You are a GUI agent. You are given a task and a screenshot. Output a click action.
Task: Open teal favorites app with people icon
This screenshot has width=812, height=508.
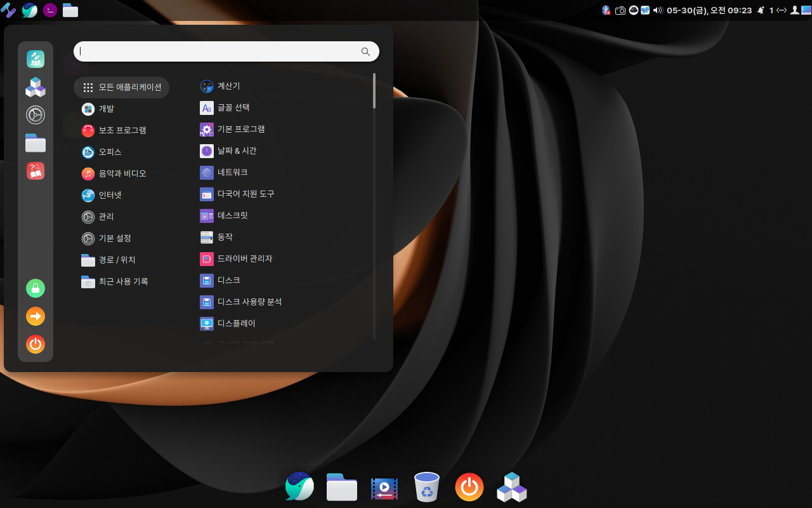coord(36,59)
